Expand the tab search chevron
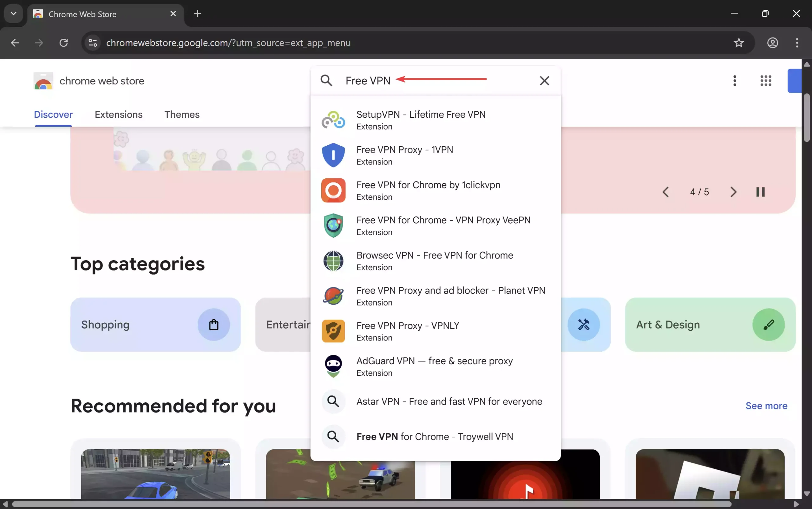 pos(13,13)
